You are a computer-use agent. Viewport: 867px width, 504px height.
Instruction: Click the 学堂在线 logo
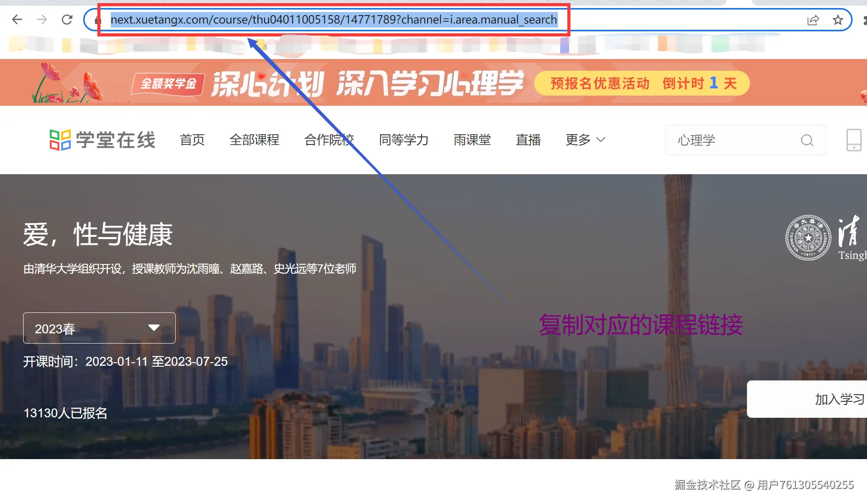coord(102,140)
